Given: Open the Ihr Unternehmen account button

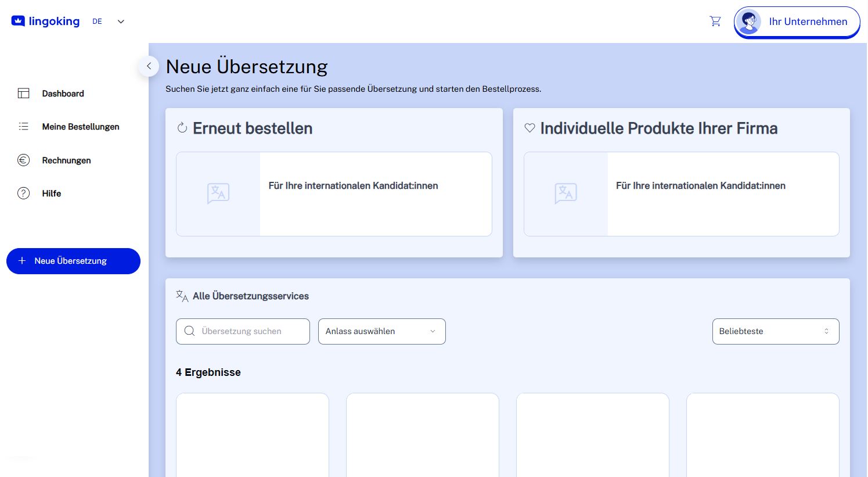Looking at the screenshot, I should click(x=807, y=22).
